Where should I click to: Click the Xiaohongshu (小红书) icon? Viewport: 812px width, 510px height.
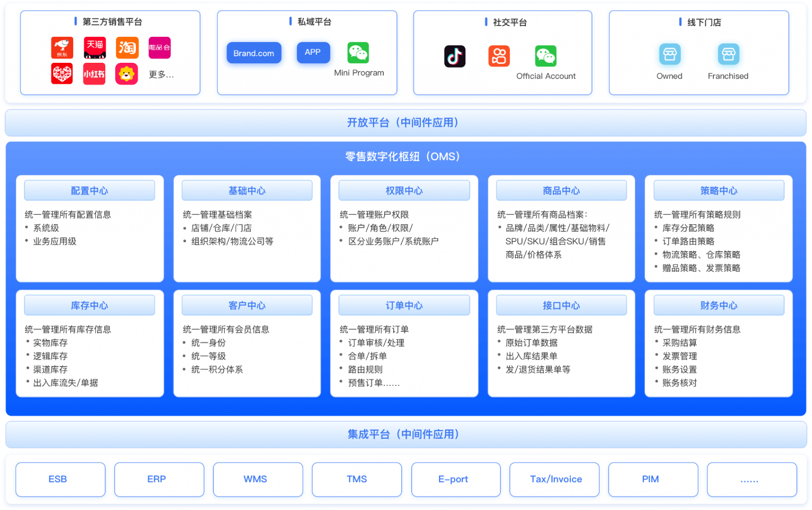coord(94,74)
